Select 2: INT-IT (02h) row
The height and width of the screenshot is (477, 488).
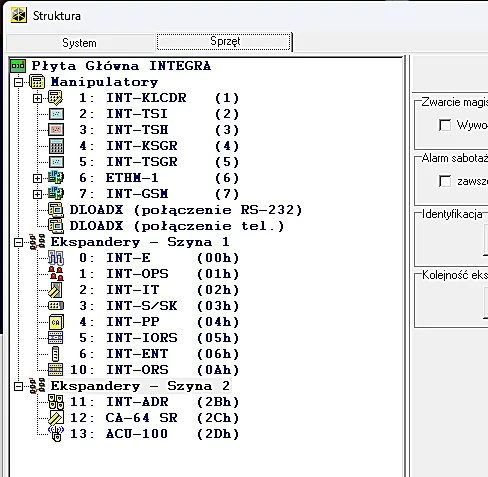[x=159, y=290]
